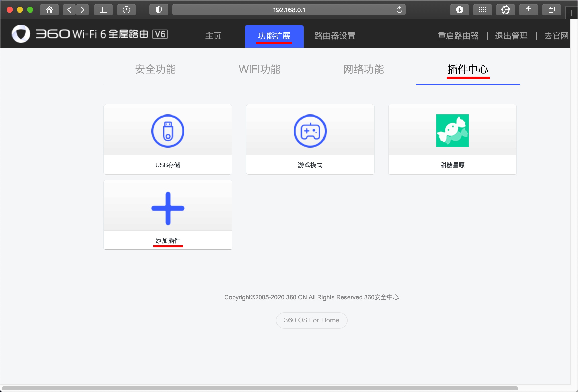Open the share icon in the browser toolbar

click(x=528, y=10)
